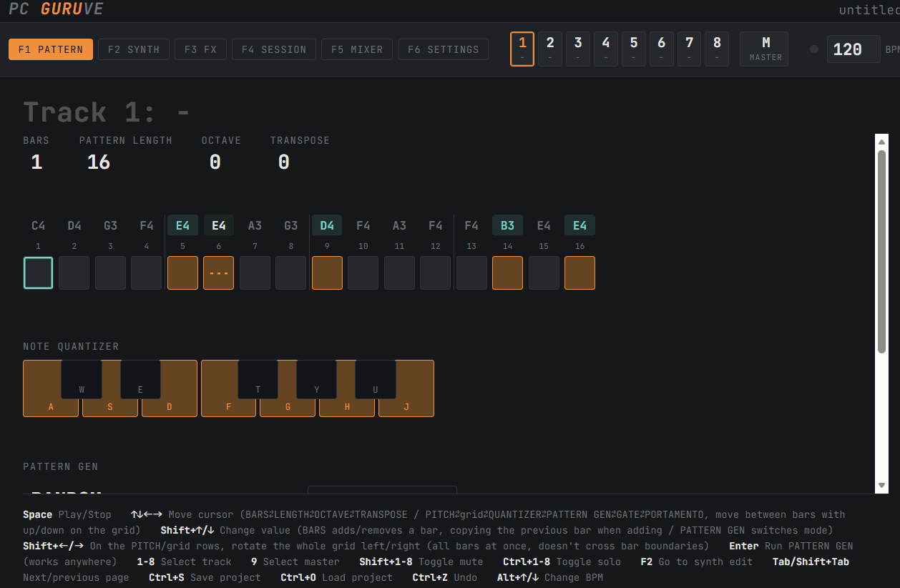Toggle quantizer white key F
900x588 pixels.
(x=228, y=406)
